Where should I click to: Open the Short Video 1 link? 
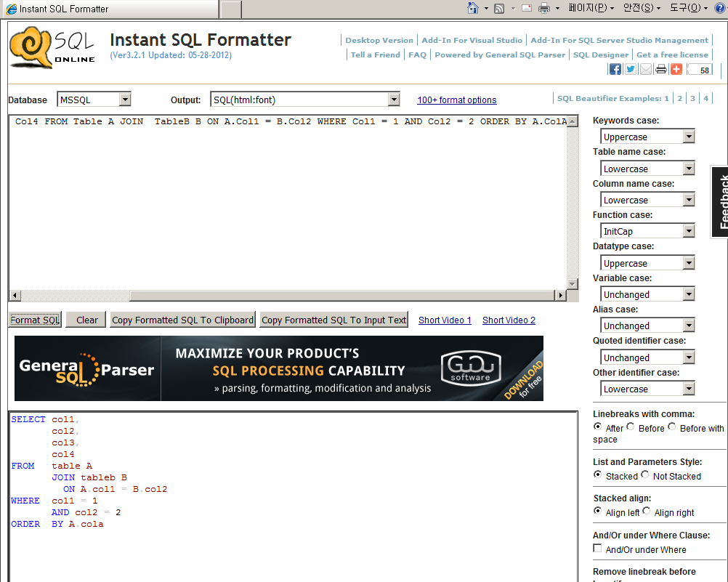[x=445, y=320]
